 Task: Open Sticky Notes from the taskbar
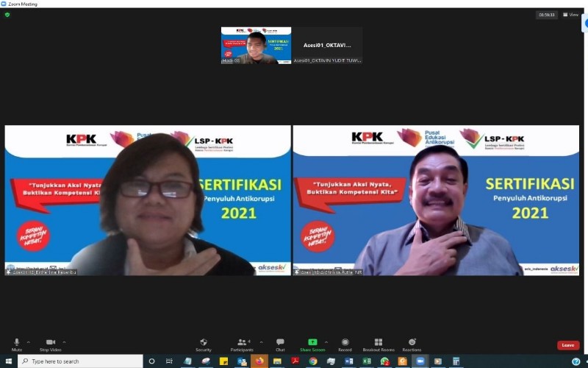pyautogui.click(x=223, y=361)
